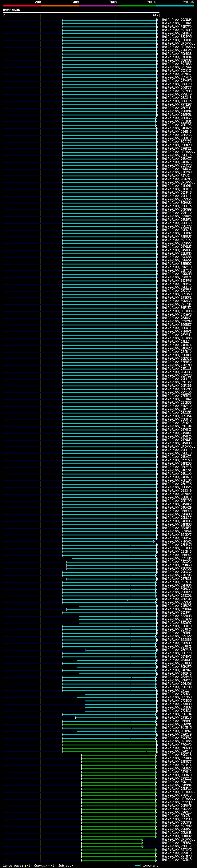Select the UniRef100_Q69P51 label
The width and height of the screenshot is (197, 868).
[x=177, y=115]
